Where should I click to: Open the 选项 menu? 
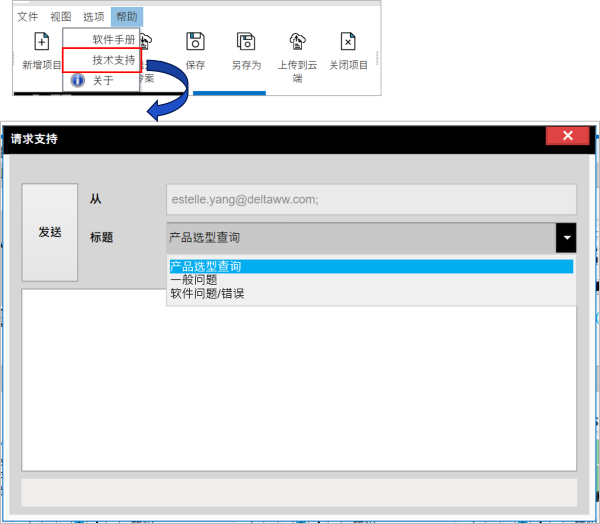click(93, 17)
